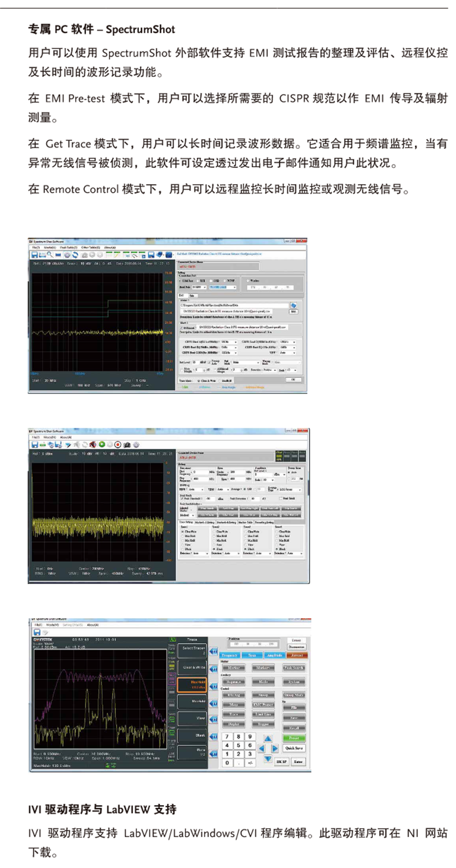
Task: Open the Peak Table menu in the EMI Pre-test window
Action: tap(67, 246)
